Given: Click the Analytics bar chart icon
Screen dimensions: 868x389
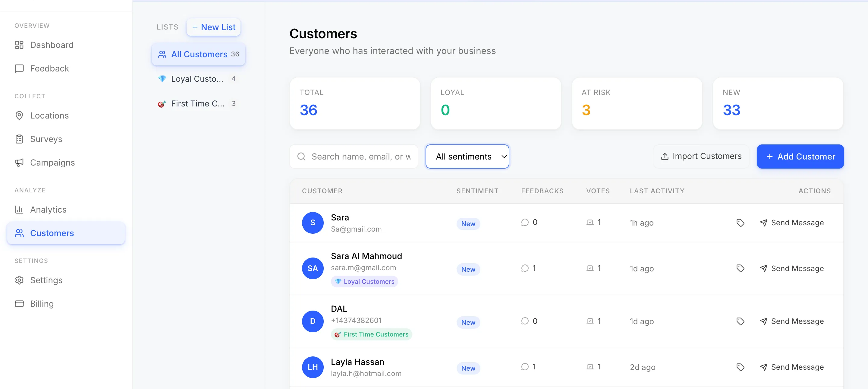Looking at the screenshot, I should click(x=19, y=210).
